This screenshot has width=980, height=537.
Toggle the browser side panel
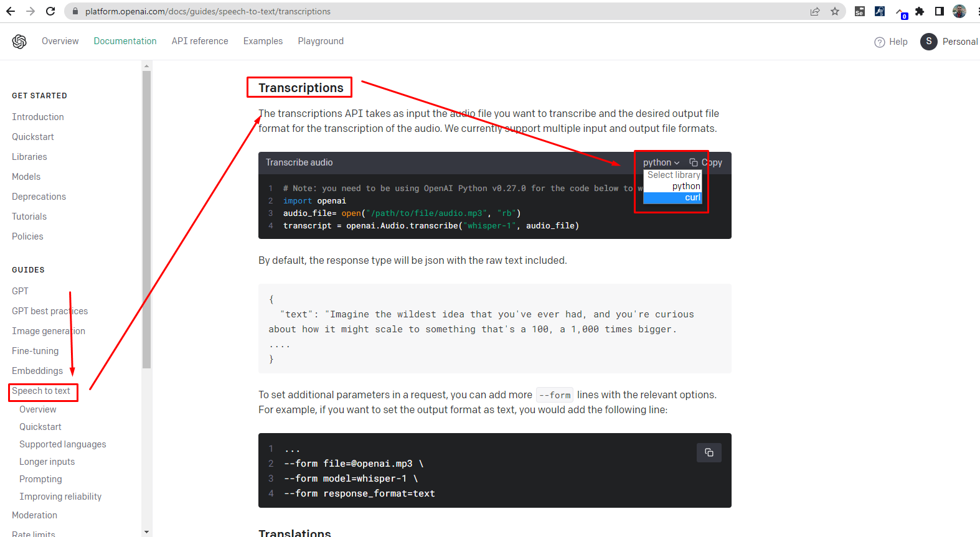940,11
